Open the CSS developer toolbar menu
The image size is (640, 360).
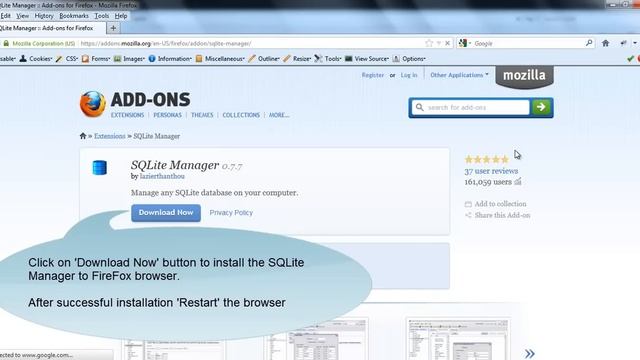coord(67,59)
